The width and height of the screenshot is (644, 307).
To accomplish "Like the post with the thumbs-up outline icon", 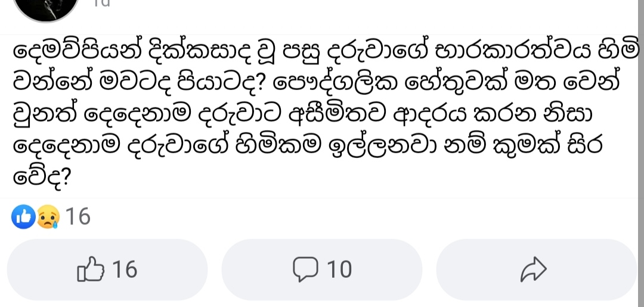I will pyautogui.click(x=91, y=269).
